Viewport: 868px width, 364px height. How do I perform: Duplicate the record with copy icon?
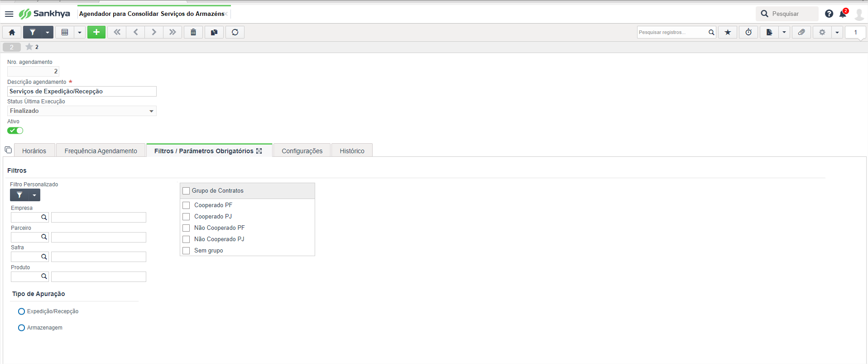click(x=214, y=32)
